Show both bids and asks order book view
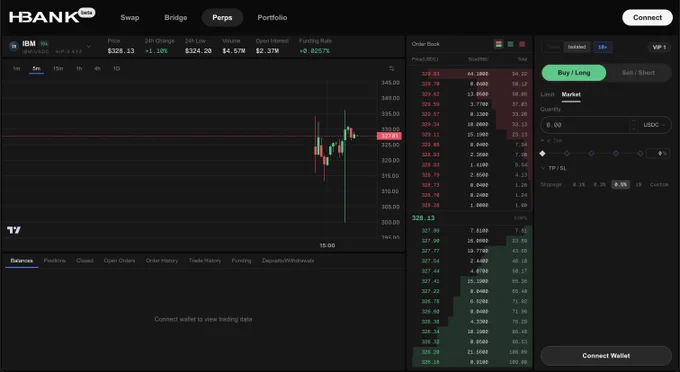 [499, 44]
